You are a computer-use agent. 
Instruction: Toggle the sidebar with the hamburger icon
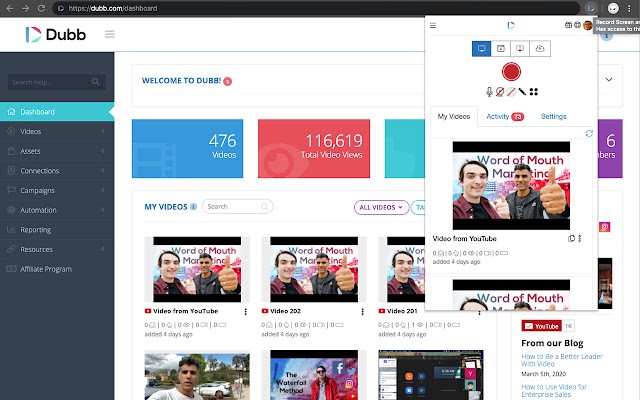[x=109, y=35]
